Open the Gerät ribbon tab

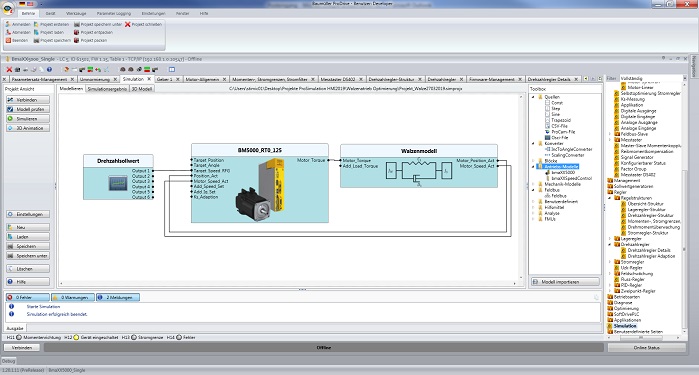pyautogui.click(x=50, y=13)
